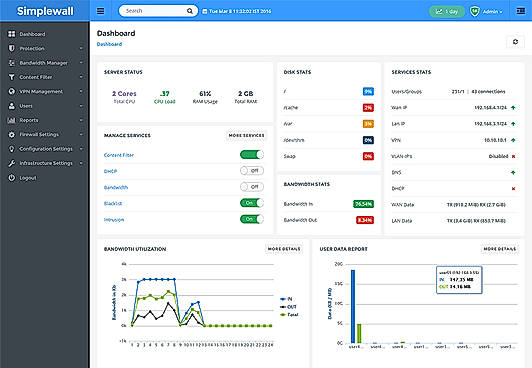Click the tall blue bar in User Data Report
532x368 pixels.
pyautogui.click(x=353, y=306)
